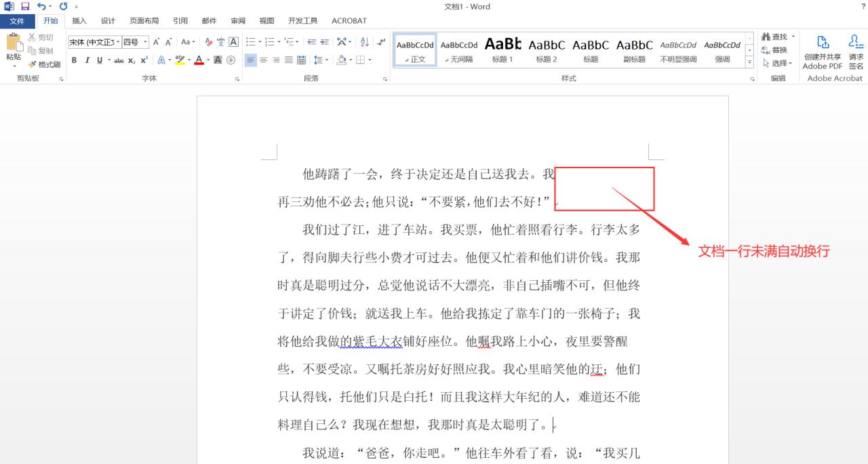Open font color dropdown arrow
This screenshot has height=464, width=868.
208,60
